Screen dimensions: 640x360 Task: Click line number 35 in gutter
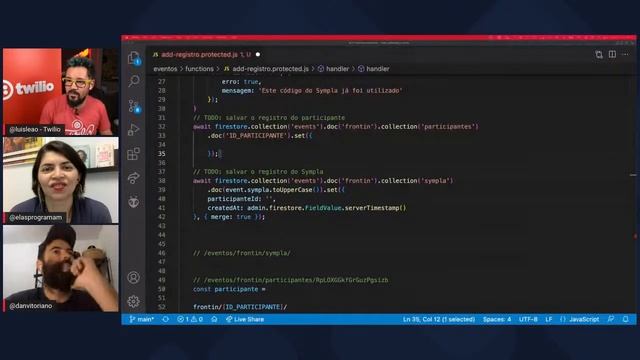(x=162, y=154)
